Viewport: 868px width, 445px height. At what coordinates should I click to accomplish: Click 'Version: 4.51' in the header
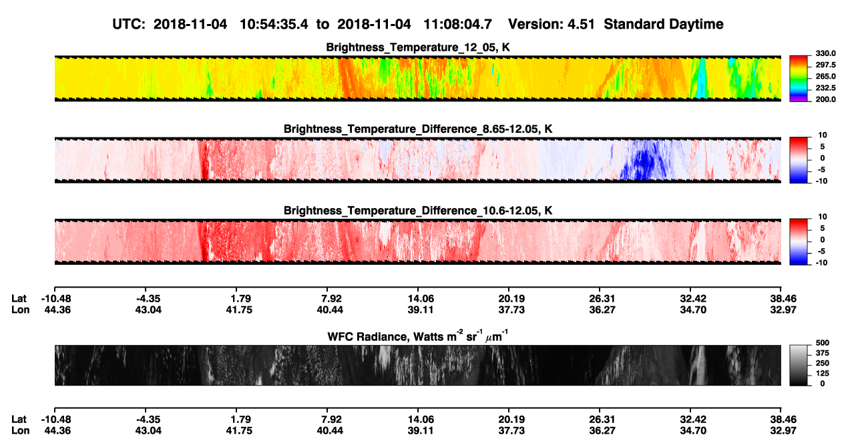click(552, 25)
